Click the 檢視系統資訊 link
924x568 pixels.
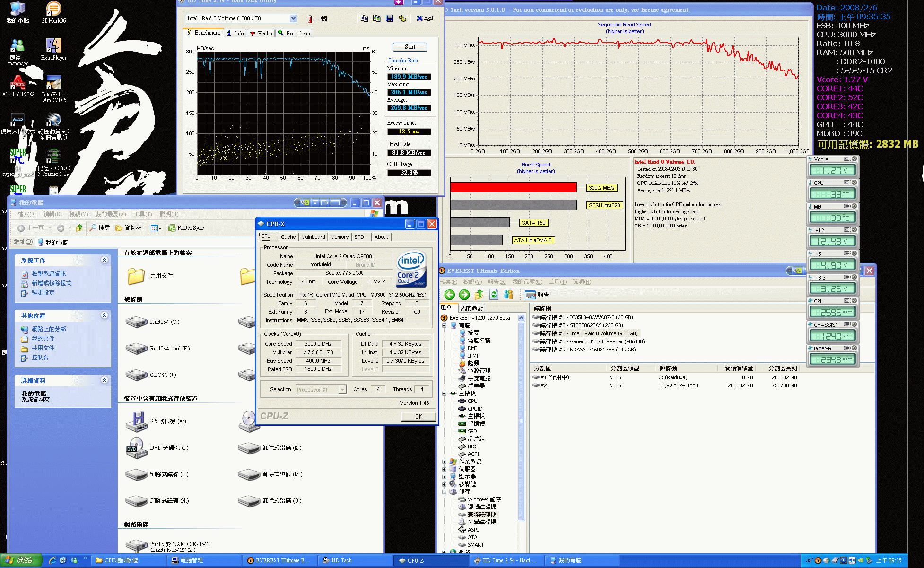click(x=49, y=274)
